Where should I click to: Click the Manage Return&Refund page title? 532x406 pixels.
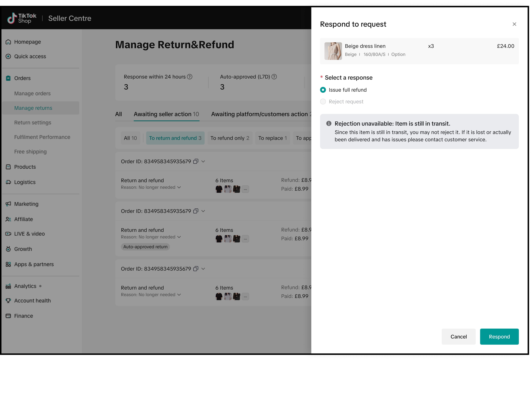(175, 45)
